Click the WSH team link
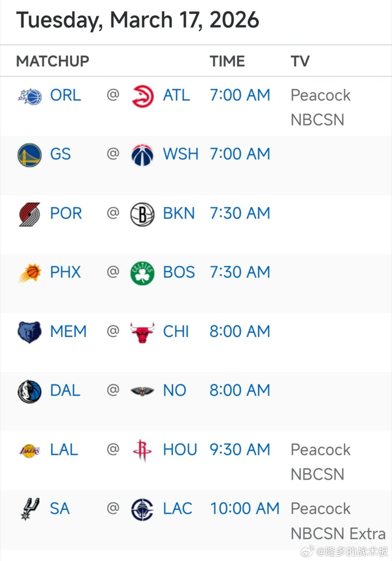Image resolution: width=392 pixels, height=561 pixels. (180, 154)
